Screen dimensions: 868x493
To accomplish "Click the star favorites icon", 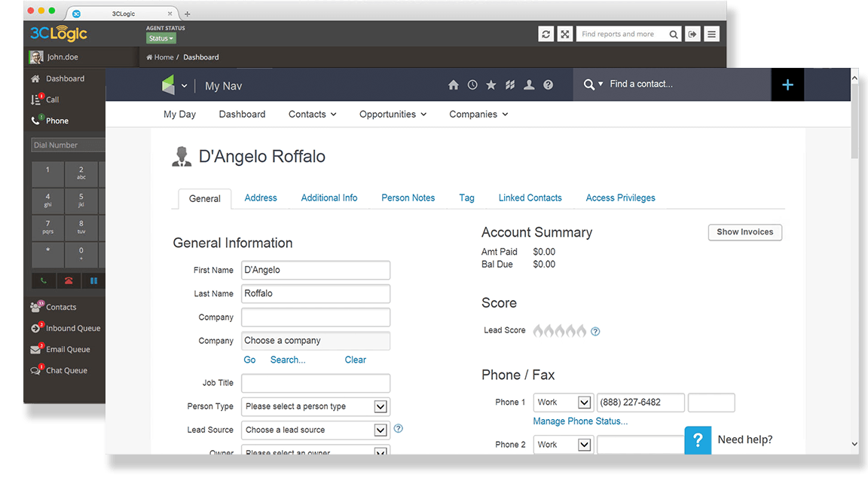I will (491, 84).
